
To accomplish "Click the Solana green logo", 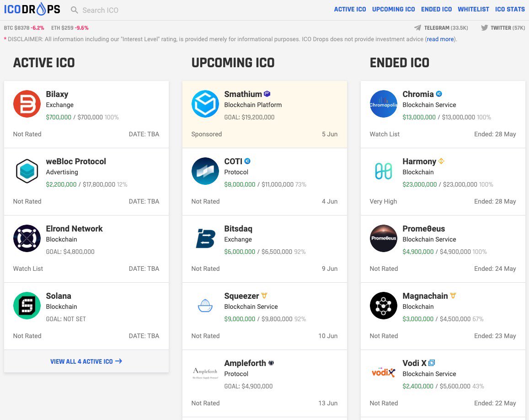I will pos(27,306).
